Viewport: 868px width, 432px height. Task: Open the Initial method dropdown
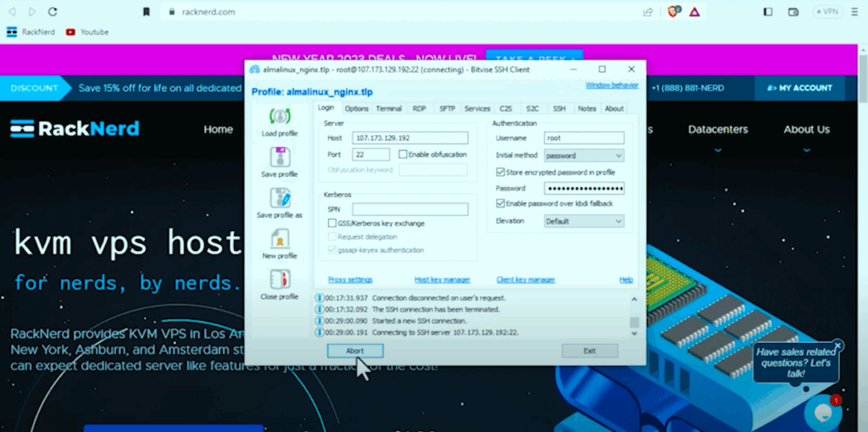click(x=584, y=155)
